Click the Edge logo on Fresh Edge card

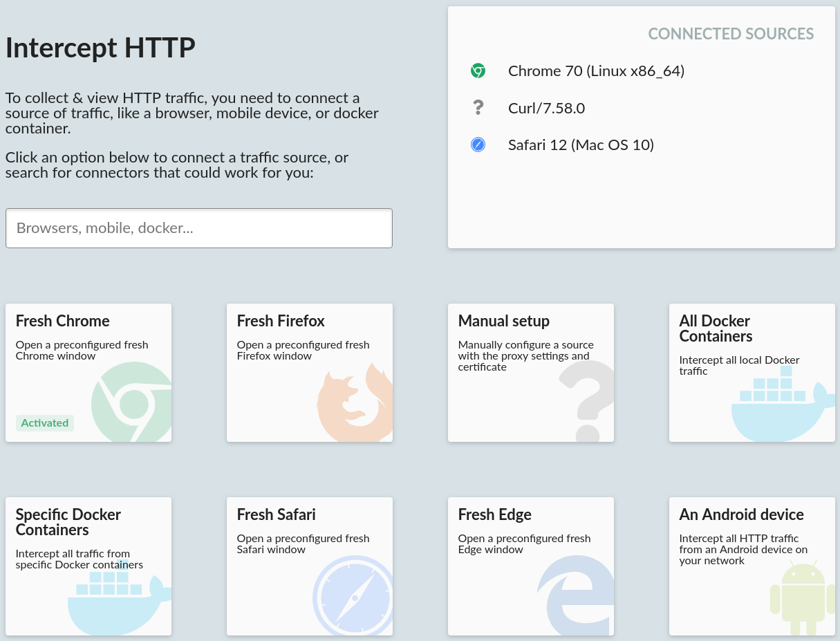coord(577,596)
